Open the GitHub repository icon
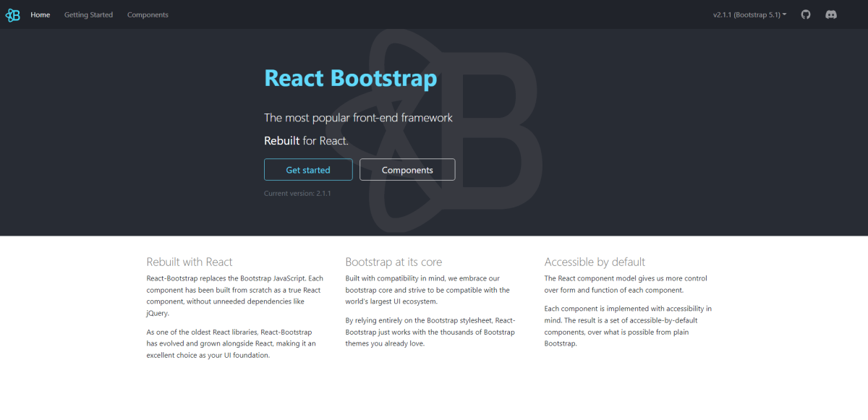Image resolution: width=868 pixels, height=420 pixels. [806, 14]
